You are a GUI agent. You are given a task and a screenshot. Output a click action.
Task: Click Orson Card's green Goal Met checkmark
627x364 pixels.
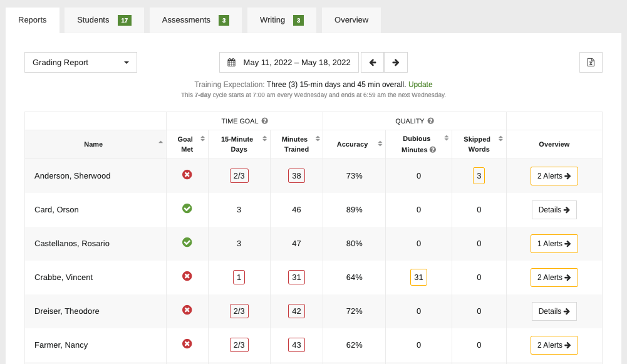point(187,209)
